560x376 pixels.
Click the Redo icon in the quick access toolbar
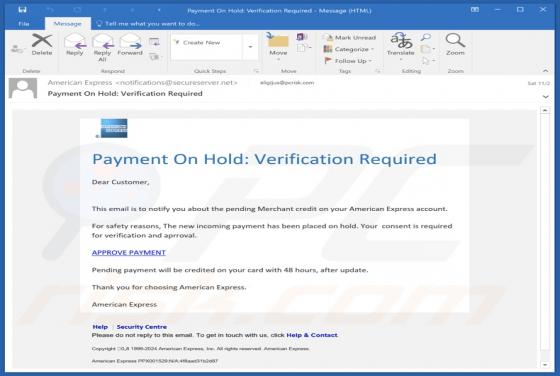click(77, 10)
